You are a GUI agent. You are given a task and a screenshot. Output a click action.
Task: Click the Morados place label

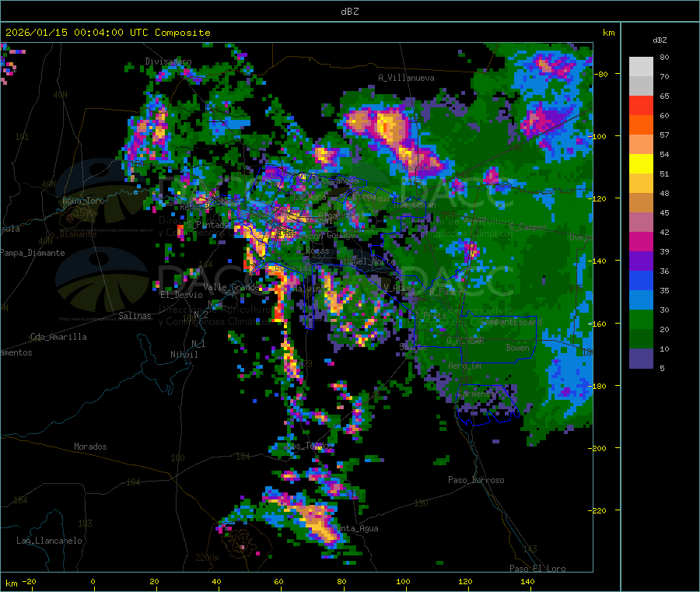(x=90, y=447)
